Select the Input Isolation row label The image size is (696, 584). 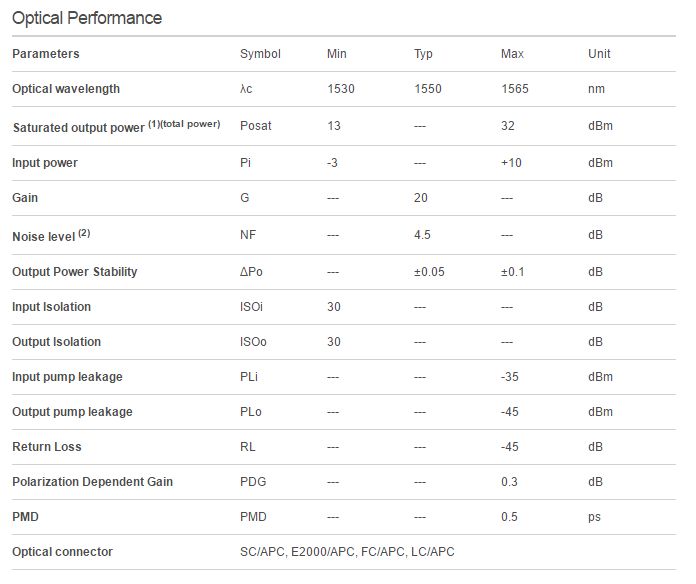[x=51, y=307]
